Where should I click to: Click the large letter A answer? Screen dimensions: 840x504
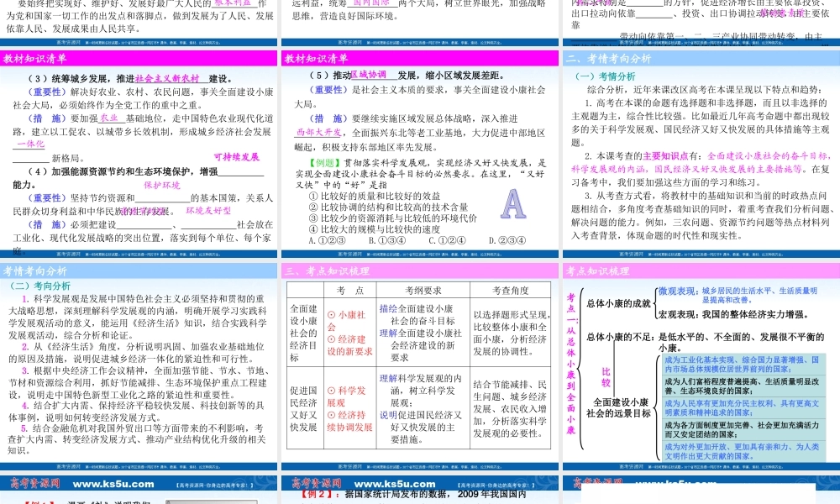tap(512, 204)
